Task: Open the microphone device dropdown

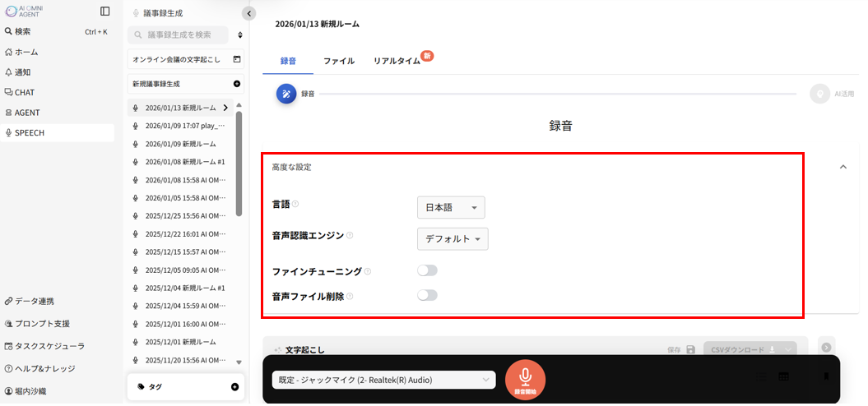Action: tap(383, 380)
